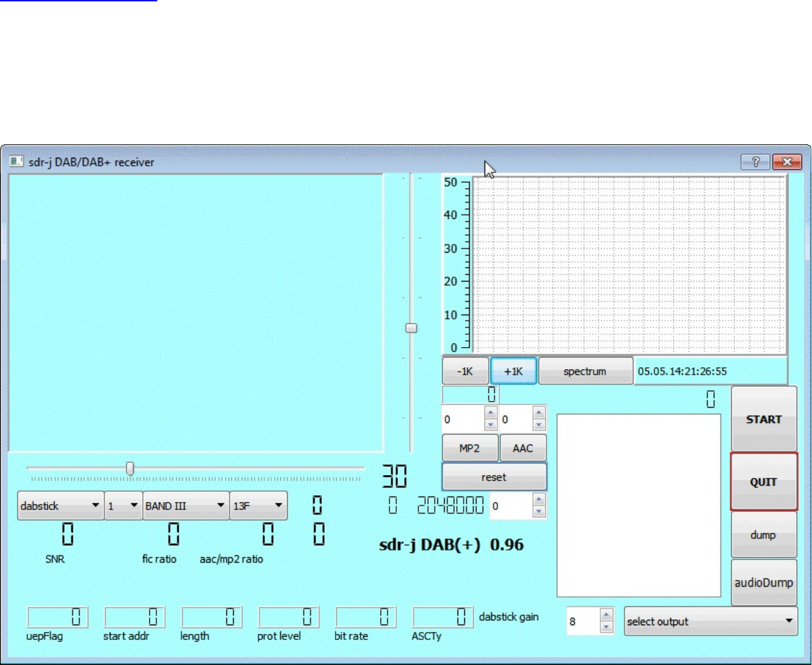Image resolution: width=812 pixels, height=665 pixels.
Task: Decrease the dabstick gain spinbox value
Action: click(x=606, y=627)
